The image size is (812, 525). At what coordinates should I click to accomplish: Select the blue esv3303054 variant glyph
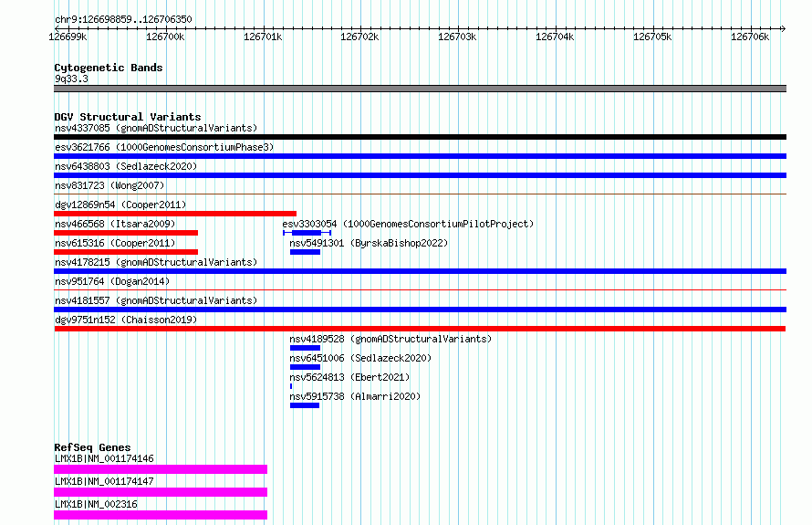click(x=307, y=233)
